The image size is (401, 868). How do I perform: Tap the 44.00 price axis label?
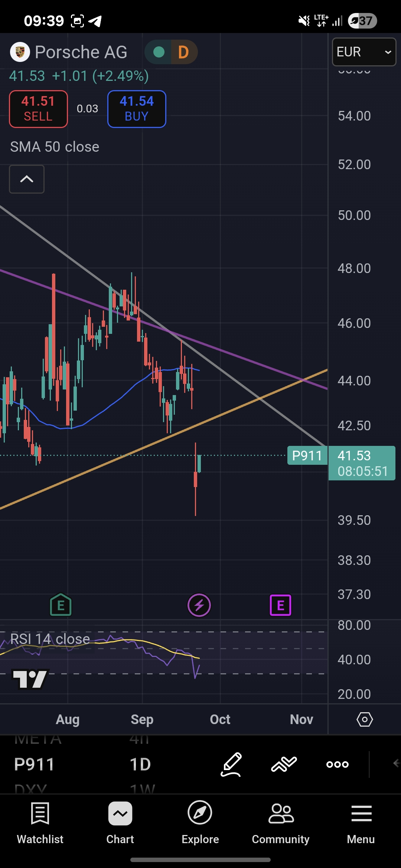tap(354, 381)
